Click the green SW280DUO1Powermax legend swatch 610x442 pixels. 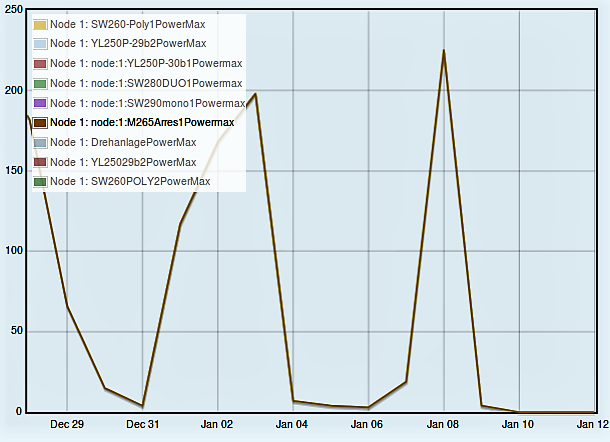pos(40,83)
